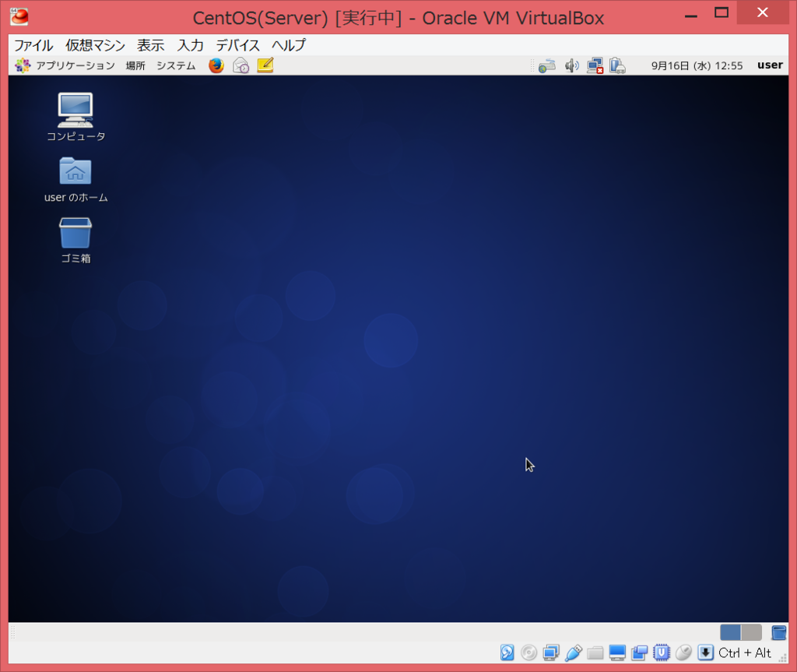The image size is (797, 672).
Task: Click the trash applet in bottom panel
Action: (778, 632)
